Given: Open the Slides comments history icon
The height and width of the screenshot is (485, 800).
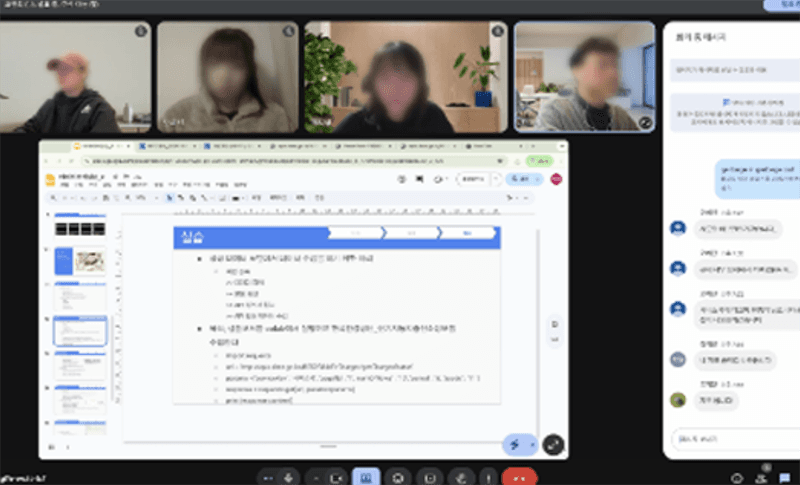Looking at the screenshot, I should click(419, 179).
